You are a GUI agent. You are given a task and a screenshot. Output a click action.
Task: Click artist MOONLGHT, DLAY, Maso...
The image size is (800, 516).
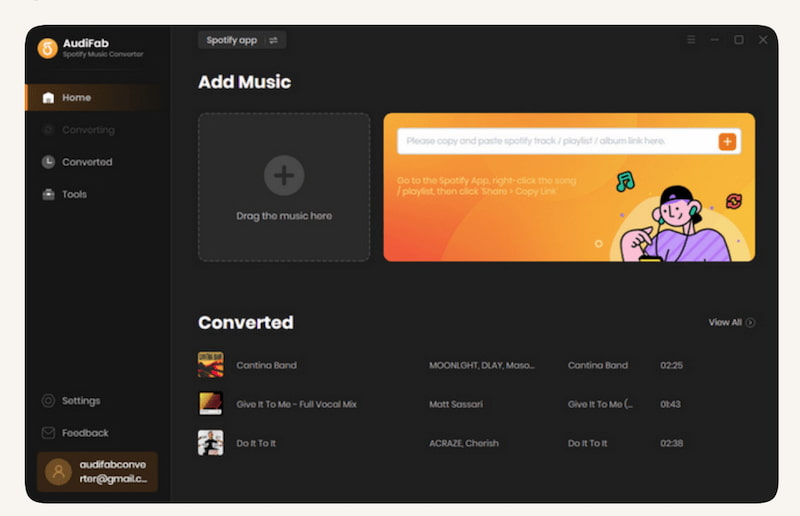coord(482,365)
